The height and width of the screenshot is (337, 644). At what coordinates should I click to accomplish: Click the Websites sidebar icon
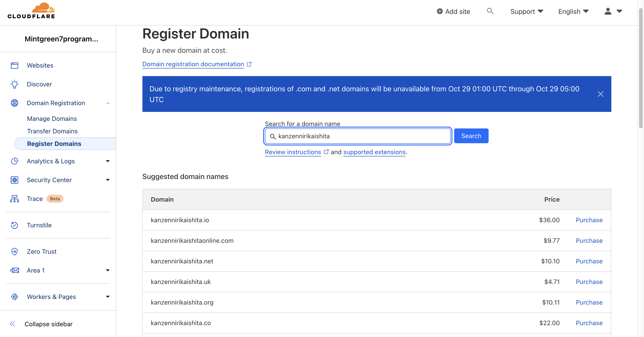[15, 66]
